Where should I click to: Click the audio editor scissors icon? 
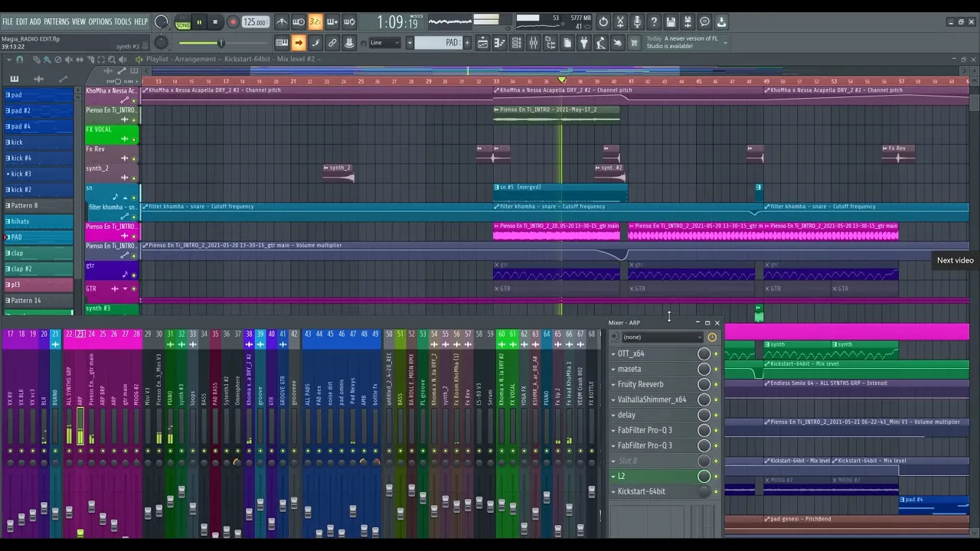tap(620, 22)
